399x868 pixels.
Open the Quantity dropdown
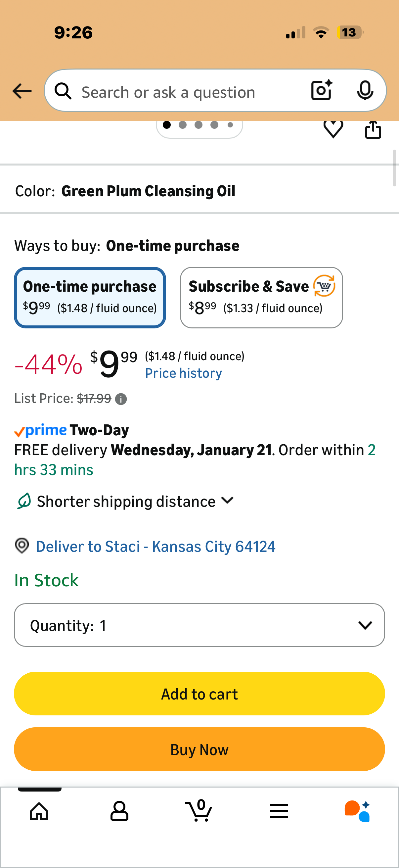tap(199, 625)
